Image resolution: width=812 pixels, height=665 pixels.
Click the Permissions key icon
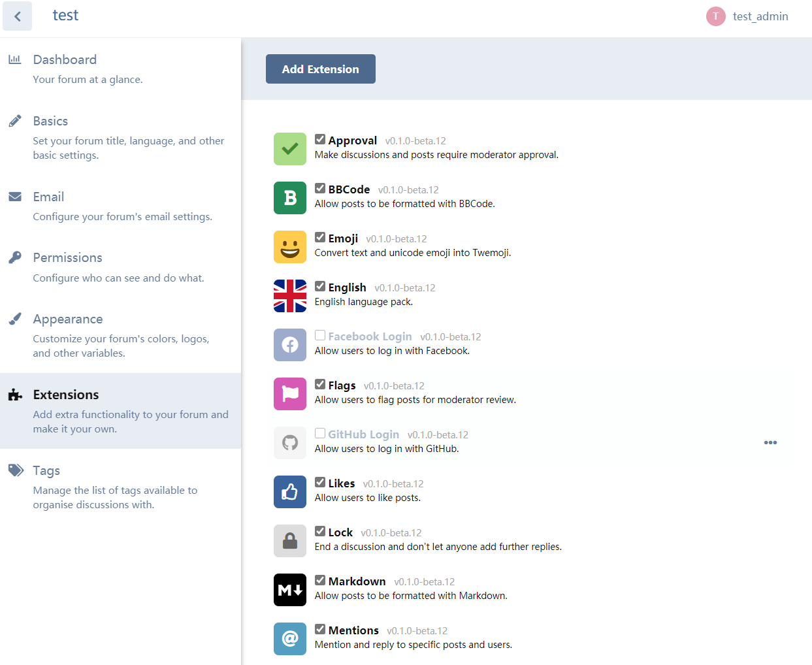pyautogui.click(x=15, y=257)
